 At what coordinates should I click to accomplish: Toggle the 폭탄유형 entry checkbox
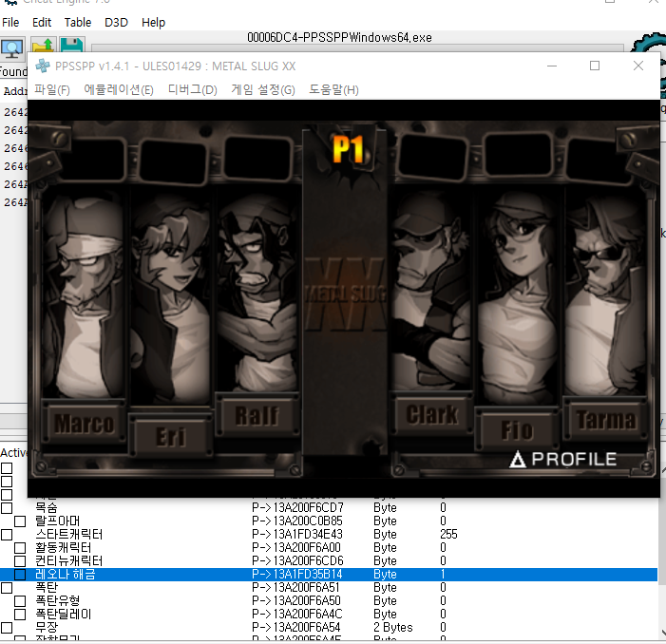pyautogui.click(x=20, y=601)
